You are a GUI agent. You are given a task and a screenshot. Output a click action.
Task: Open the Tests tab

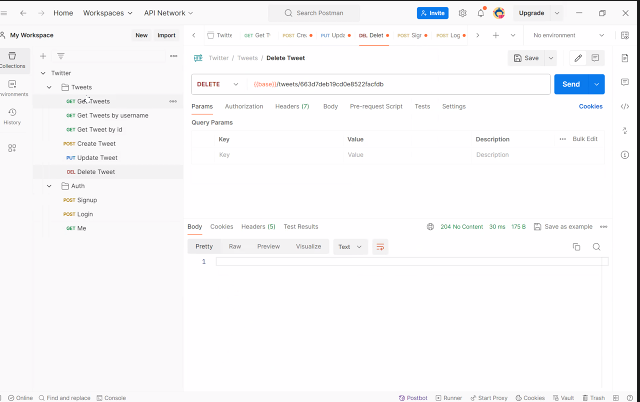click(x=422, y=107)
